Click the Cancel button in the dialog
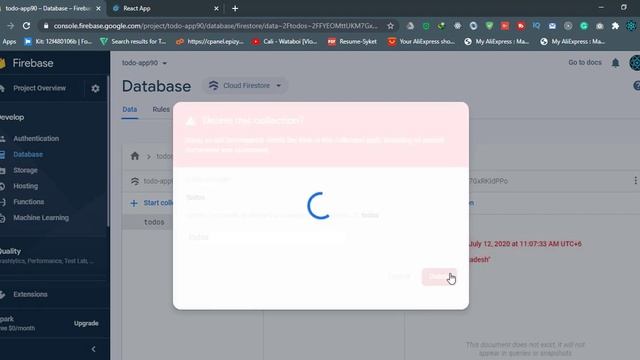Viewport: 640px width, 360px height. tap(399, 277)
